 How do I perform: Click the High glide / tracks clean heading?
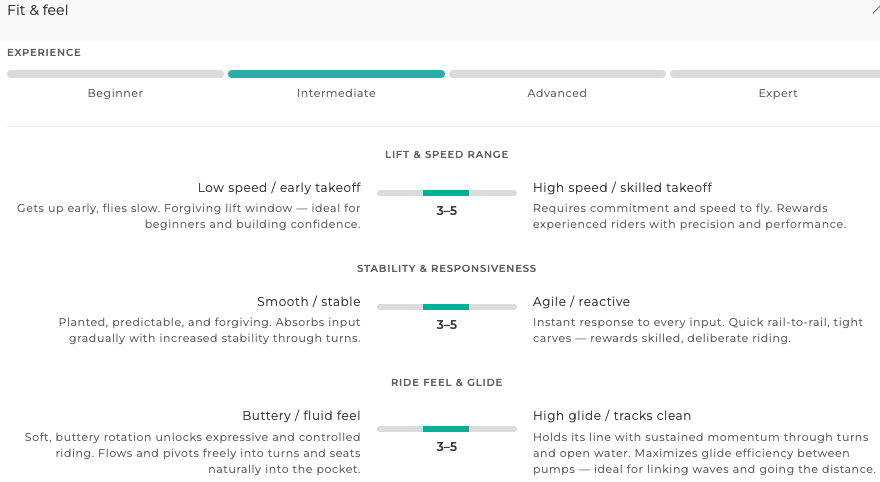coord(612,416)
